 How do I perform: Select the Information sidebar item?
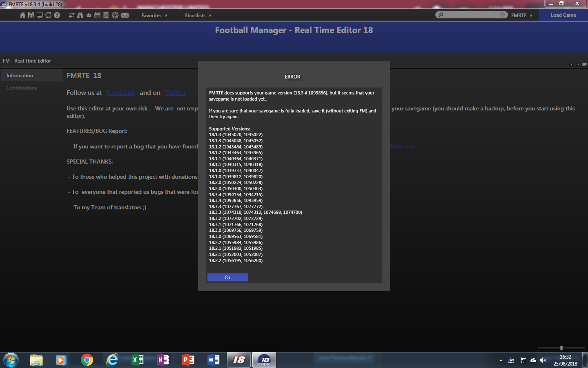click(x=32, y=76)
